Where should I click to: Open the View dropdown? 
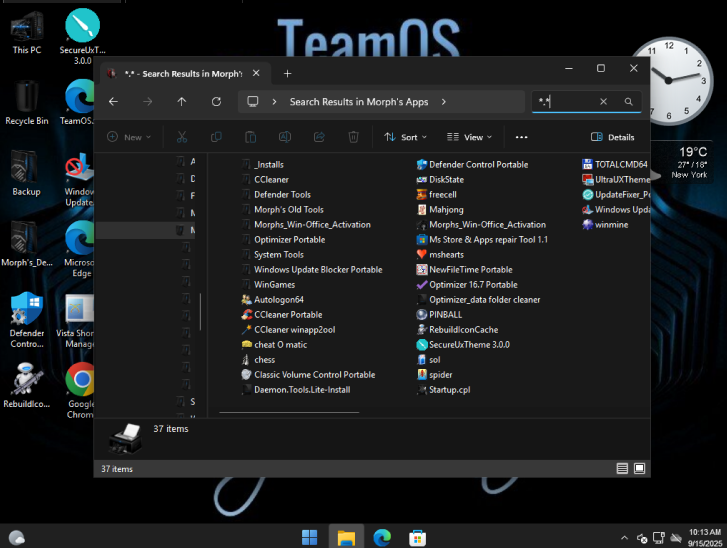click(469, 137)
